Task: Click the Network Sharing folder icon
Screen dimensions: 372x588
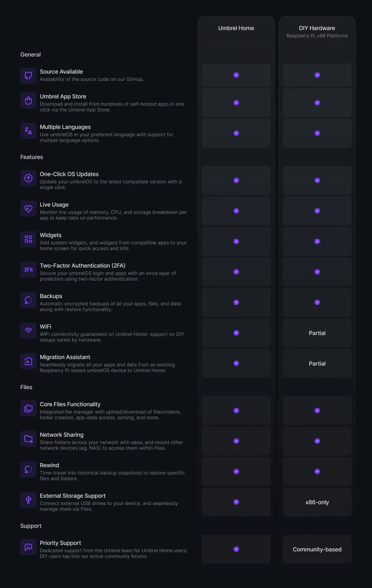Action: (28, 439)
